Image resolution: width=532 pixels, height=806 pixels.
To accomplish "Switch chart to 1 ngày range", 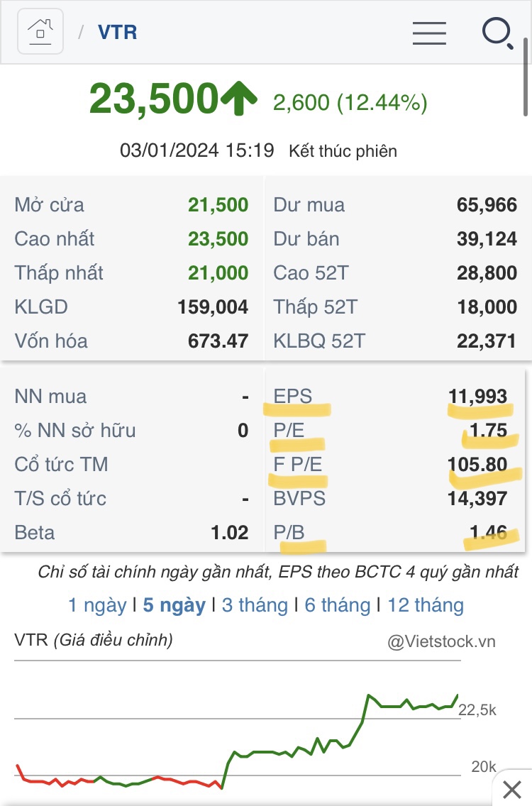I will (97, 605).
